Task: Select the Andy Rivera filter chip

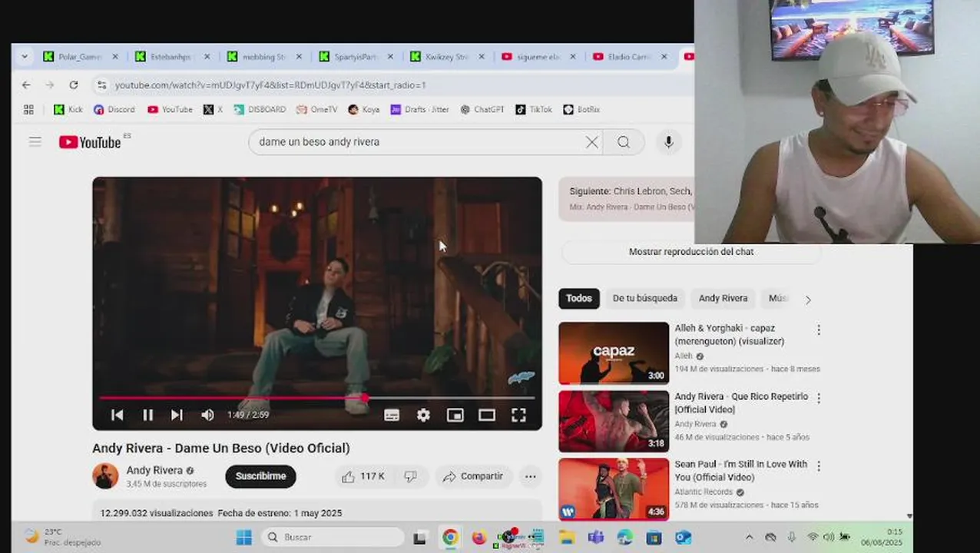Action: [x=723, y=299]
